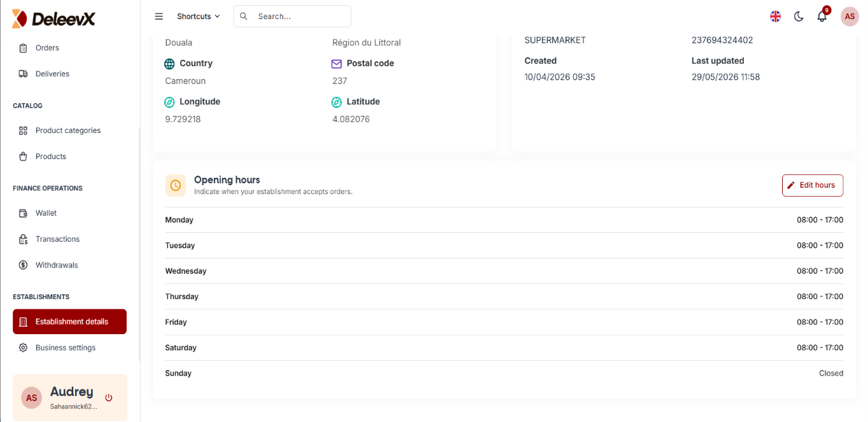Click the Establishment details building icon
Viewport: 868px width, 422px height.
[x=24, y=322]
